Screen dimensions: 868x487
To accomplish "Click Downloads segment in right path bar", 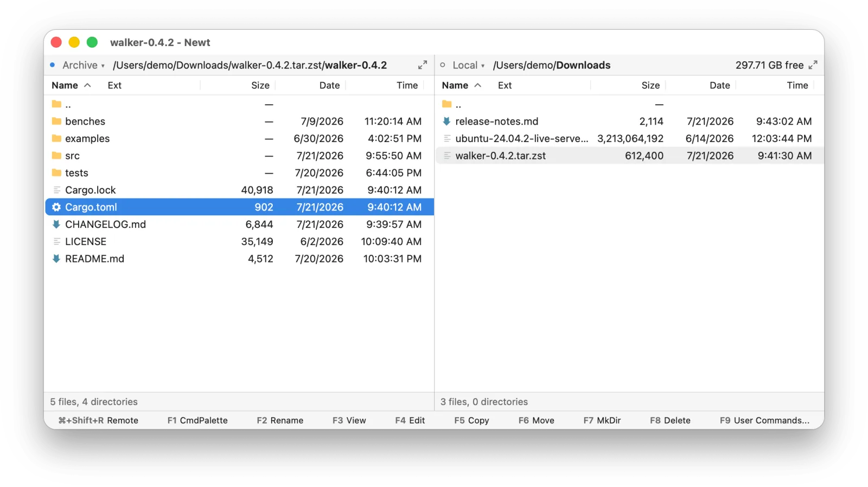I will 583,65.
